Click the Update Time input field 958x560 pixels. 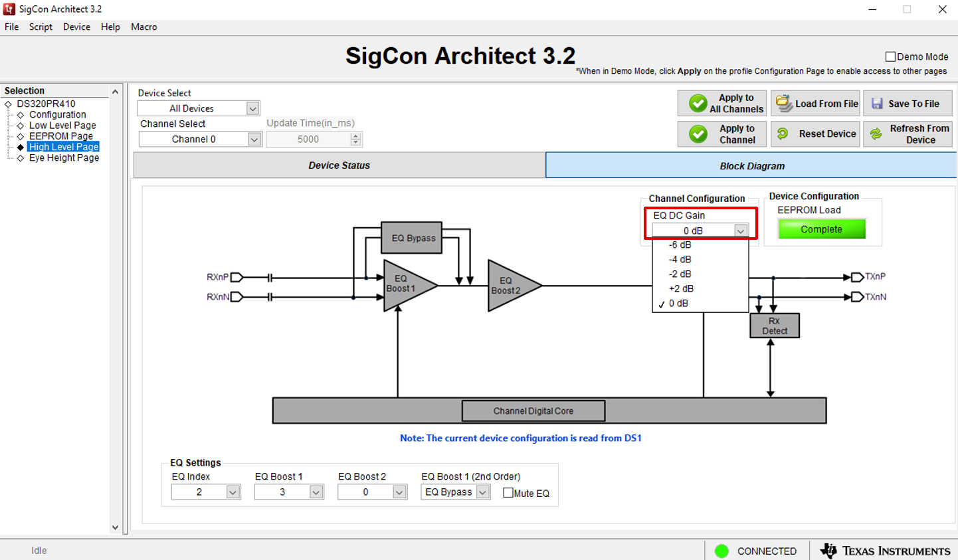308,140
